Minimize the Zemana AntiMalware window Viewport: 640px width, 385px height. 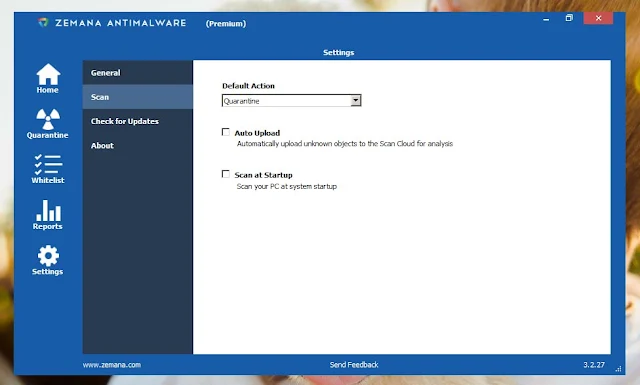click(x=546, y=19)
